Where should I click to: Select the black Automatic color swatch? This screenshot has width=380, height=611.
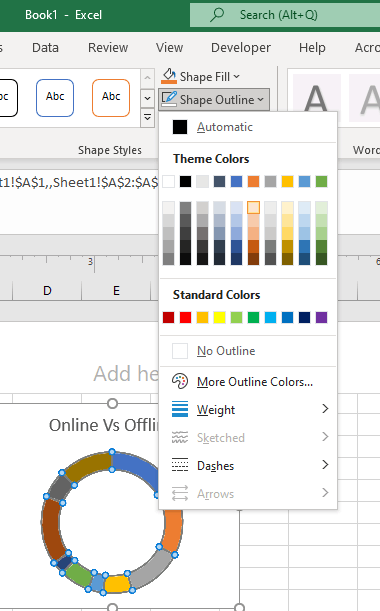180,127
